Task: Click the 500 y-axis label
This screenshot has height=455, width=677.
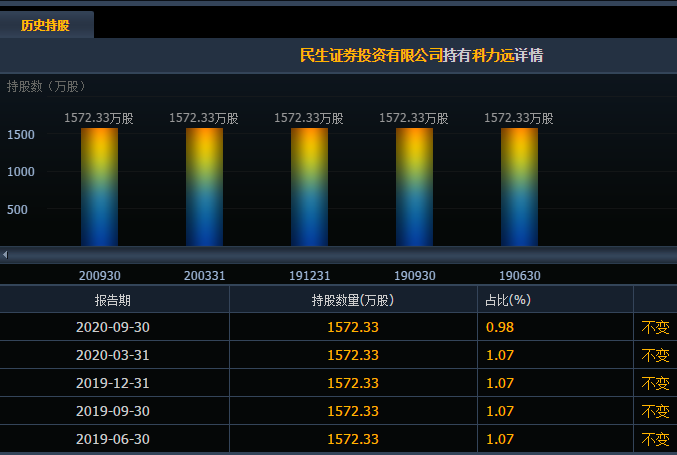Action: coord(17,210)
